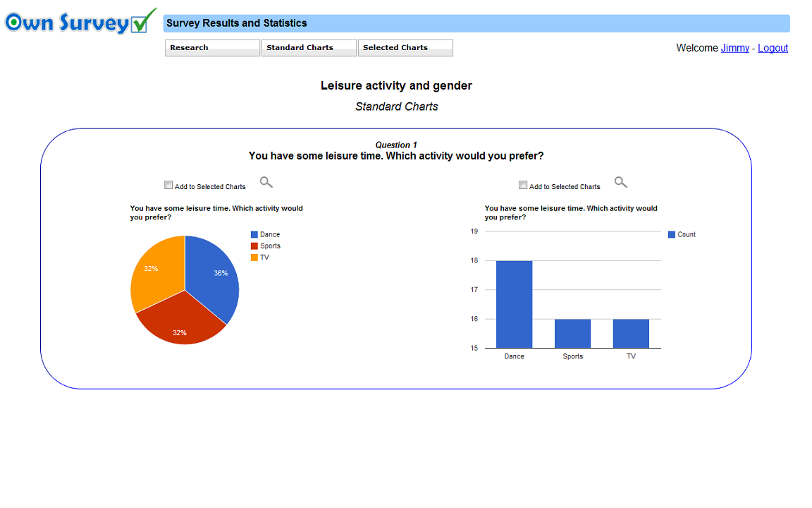Open the Selected Charts menu

pos(405,47)
